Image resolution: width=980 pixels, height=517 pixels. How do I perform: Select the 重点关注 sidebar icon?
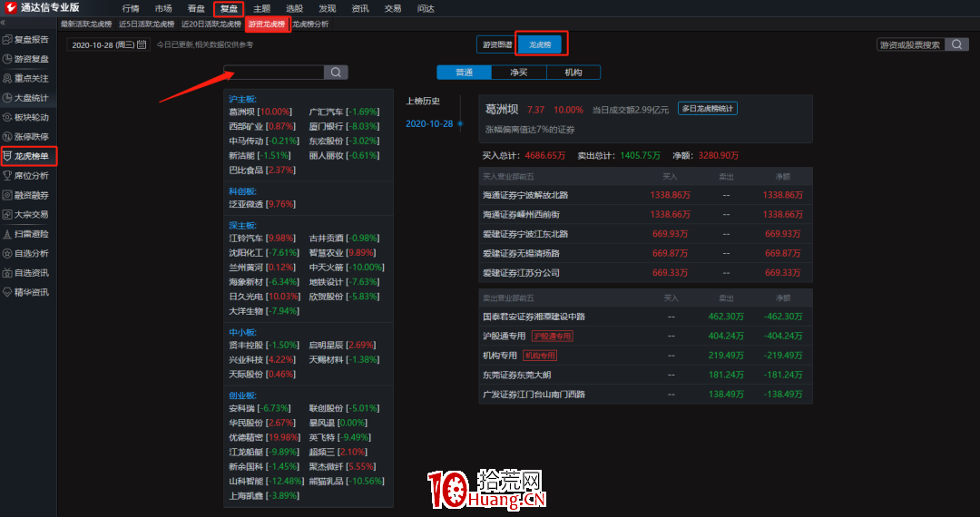7,78
